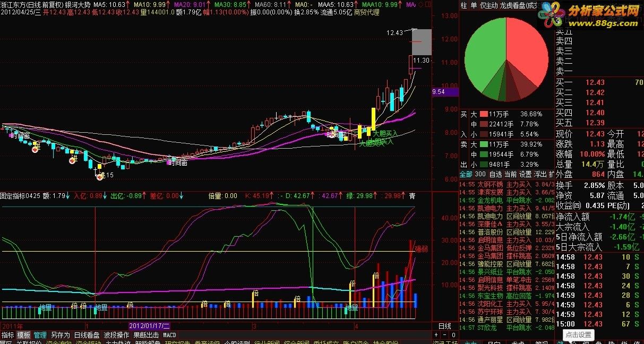Click the diamond icon next to MA labels
The image size is (644, 344).
(420, 4)
